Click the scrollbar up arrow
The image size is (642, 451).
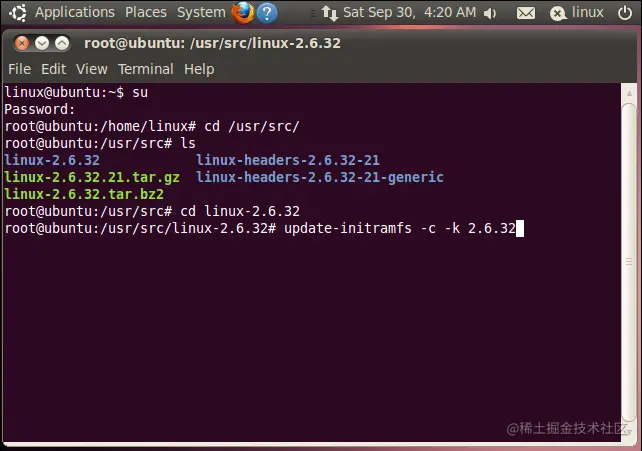click(x=629, y=93)
